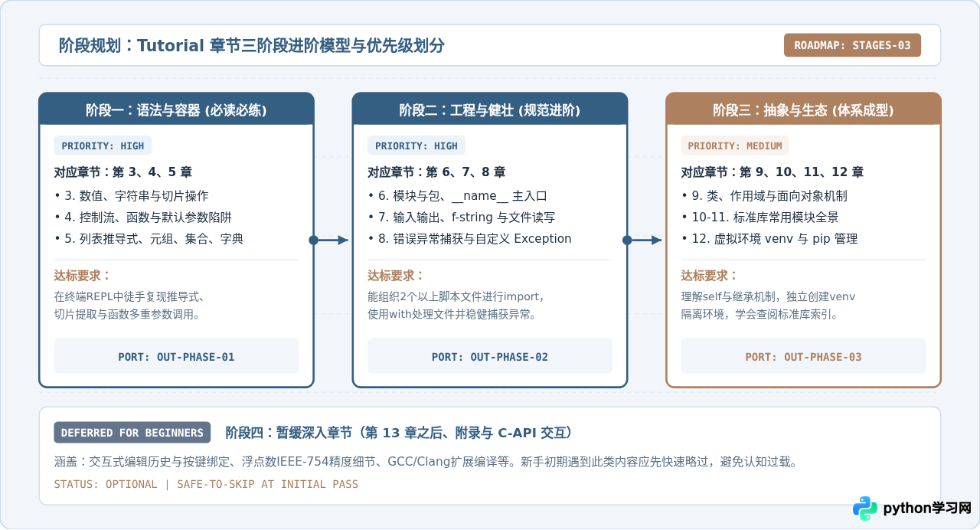
Task: Click item 10-11. 标准库常用模块全景
Action: [760, 218]
